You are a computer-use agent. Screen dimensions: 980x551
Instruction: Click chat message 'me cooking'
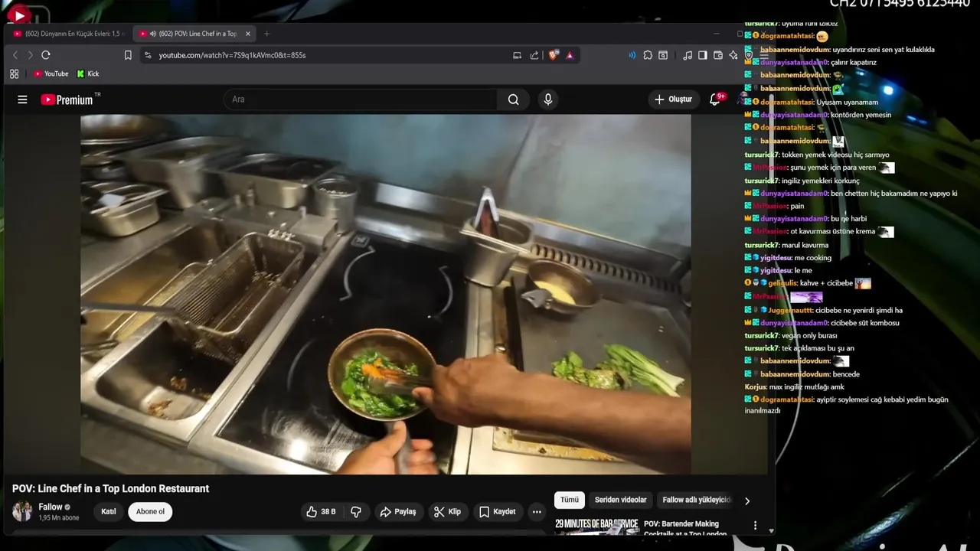pyautogui.click(x=813, y=258)
